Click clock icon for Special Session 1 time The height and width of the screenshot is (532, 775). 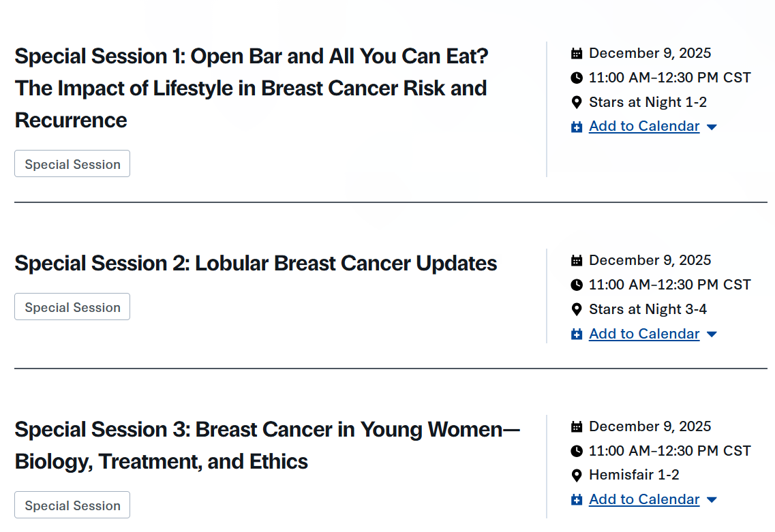click(577, 78)
